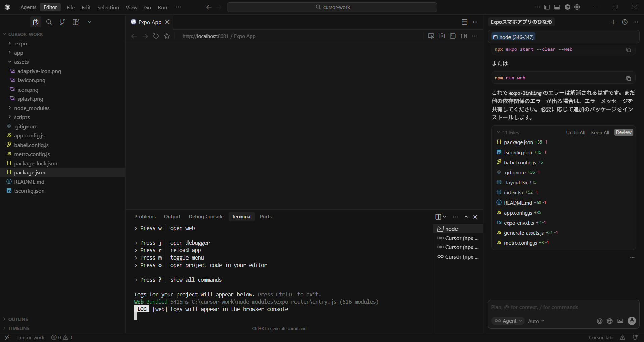
Task: Copy the npm run web command
Action: coord(628,78)
